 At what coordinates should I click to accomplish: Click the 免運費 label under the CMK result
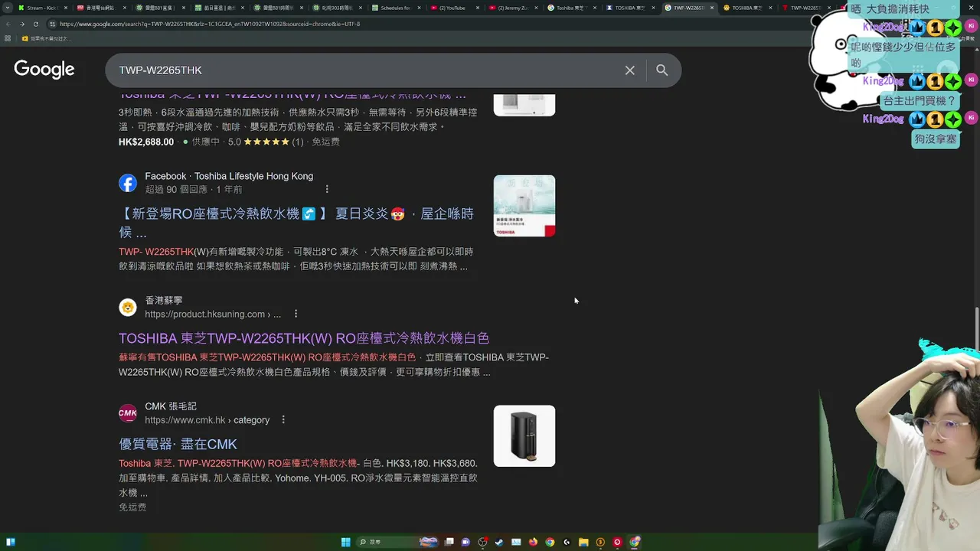coord(132,507)
